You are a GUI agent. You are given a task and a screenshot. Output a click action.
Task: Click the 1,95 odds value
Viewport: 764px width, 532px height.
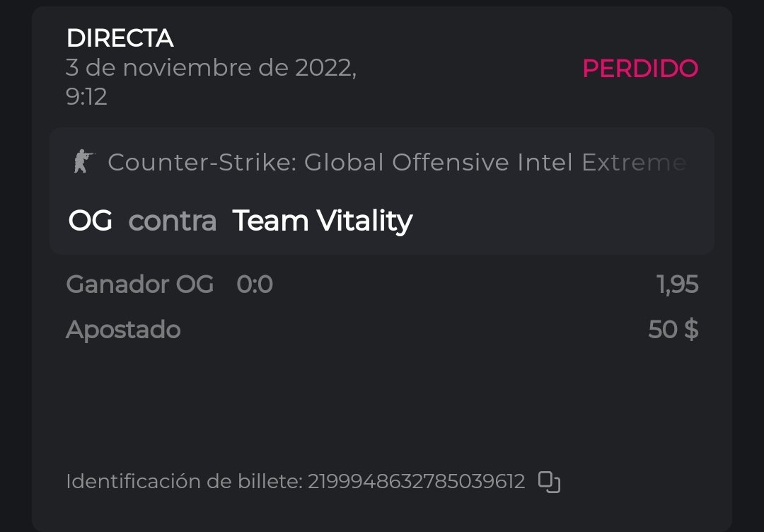(x=677, y=284)
